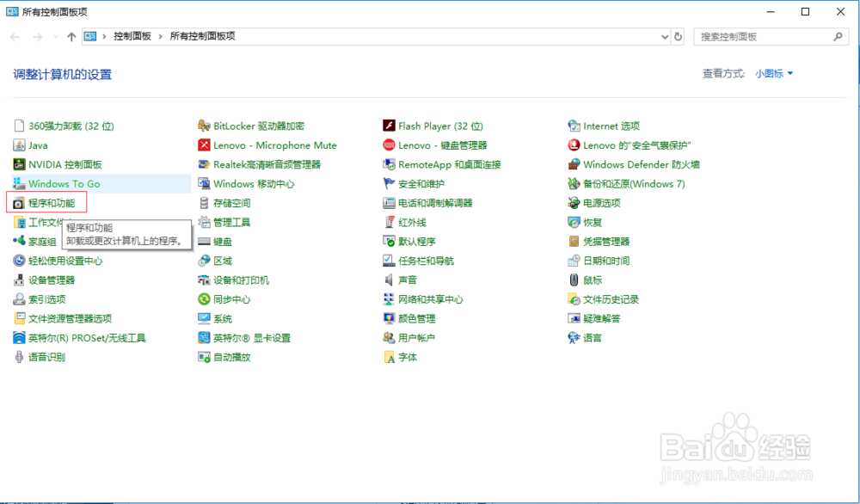Image resolution: width=860 pixels, height=504 pixels.
Task: Open 红外线 icon
Action: pyautogui.click(x=389, y=223)
